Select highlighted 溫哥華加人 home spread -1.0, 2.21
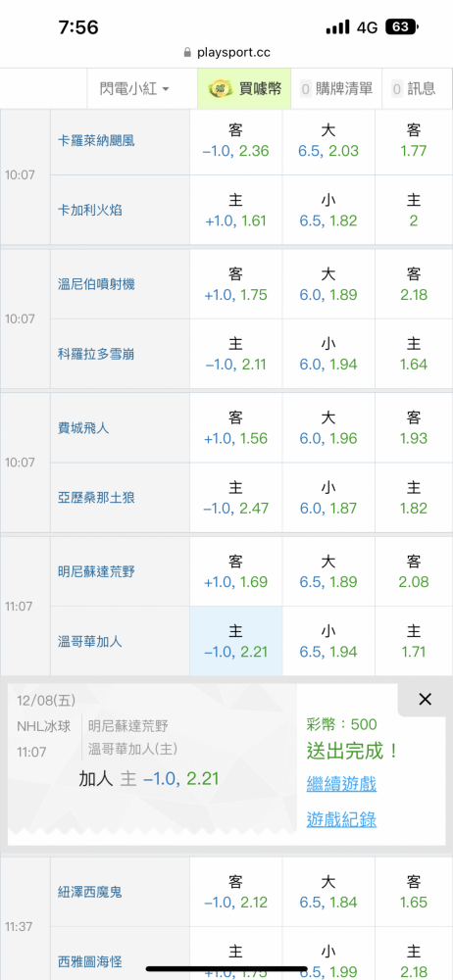 click(236, 641)
